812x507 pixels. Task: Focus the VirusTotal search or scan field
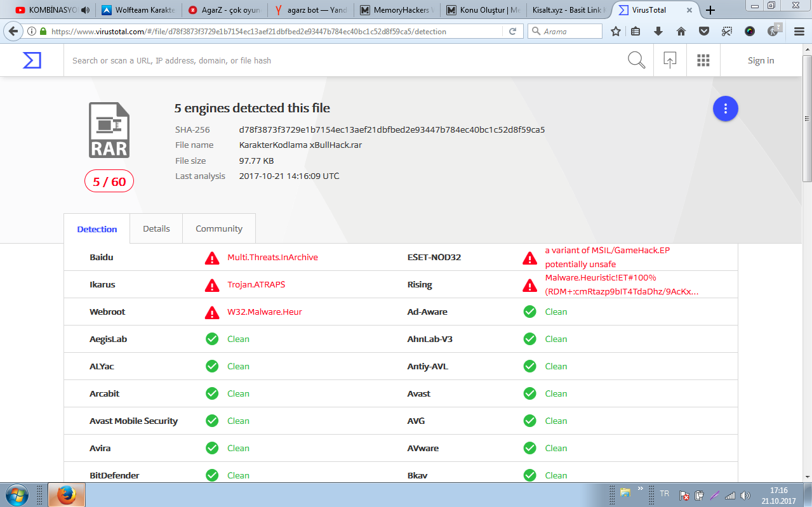343,60
